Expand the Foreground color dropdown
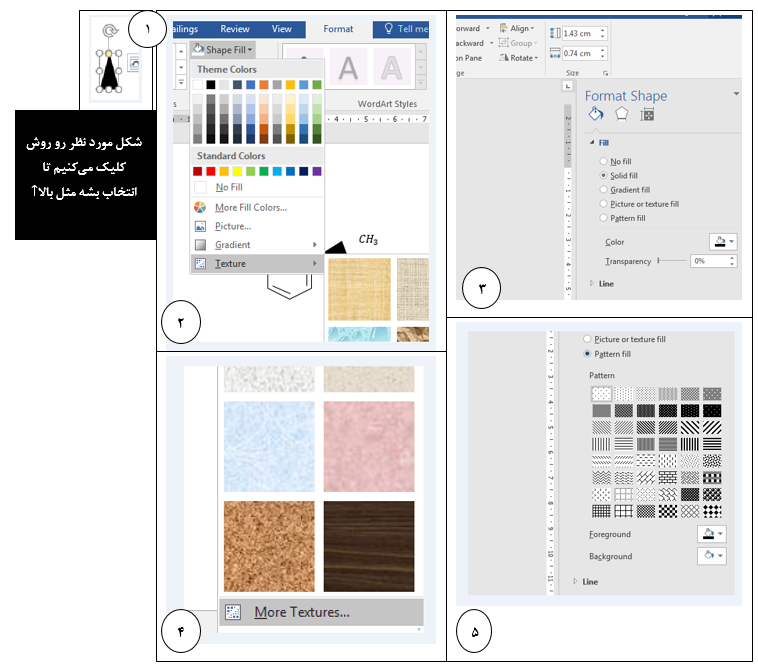 point(711,535)
